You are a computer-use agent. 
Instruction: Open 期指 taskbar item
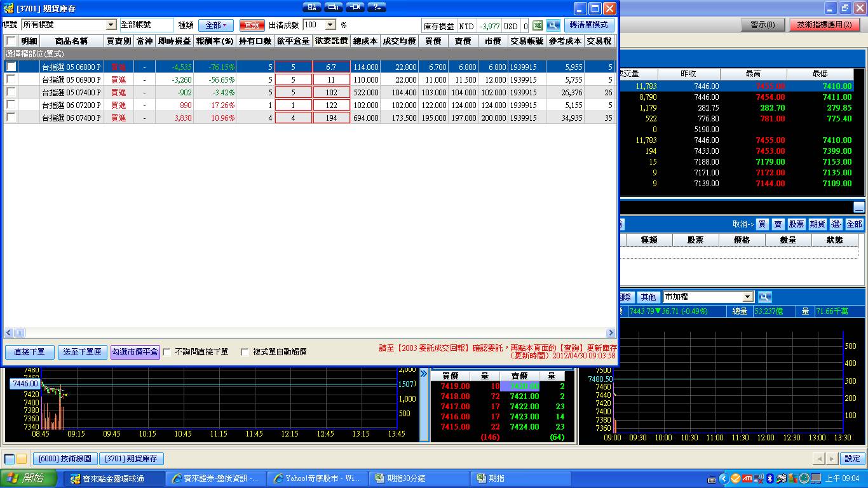520,478
